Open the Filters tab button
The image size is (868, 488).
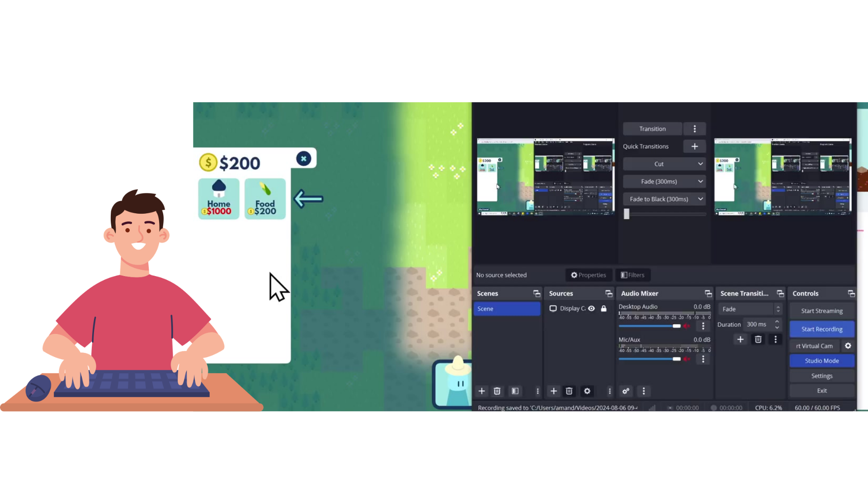coord(632,275)
